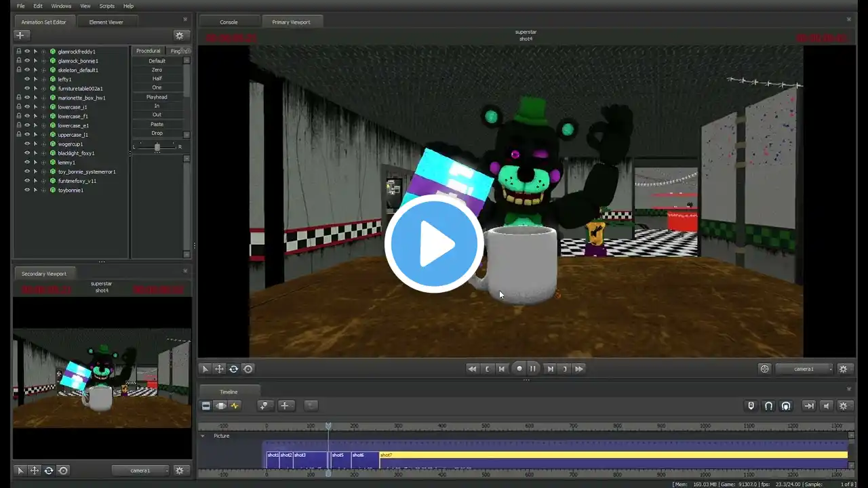Unlock glamrock_bonnie1 using its lock icon
Viewport: 868px width, 488px height.
click(x=18, y=61)
